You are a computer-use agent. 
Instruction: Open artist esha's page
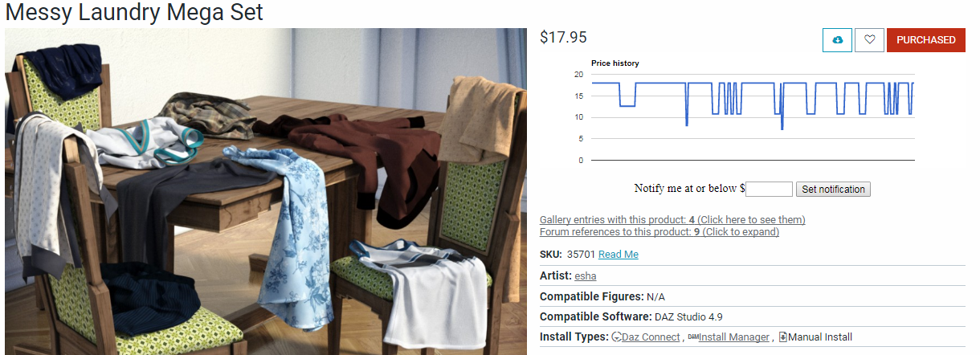[x=586, y=276]
